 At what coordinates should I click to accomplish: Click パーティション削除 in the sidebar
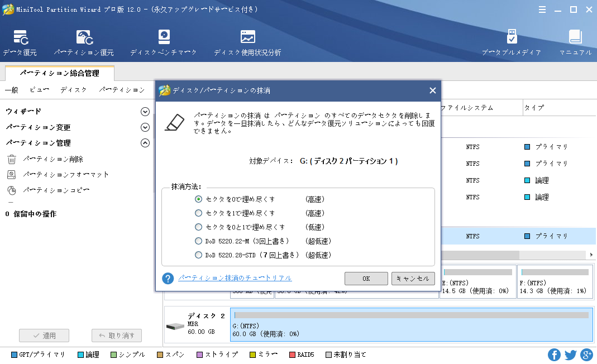[x=53, y=159]
